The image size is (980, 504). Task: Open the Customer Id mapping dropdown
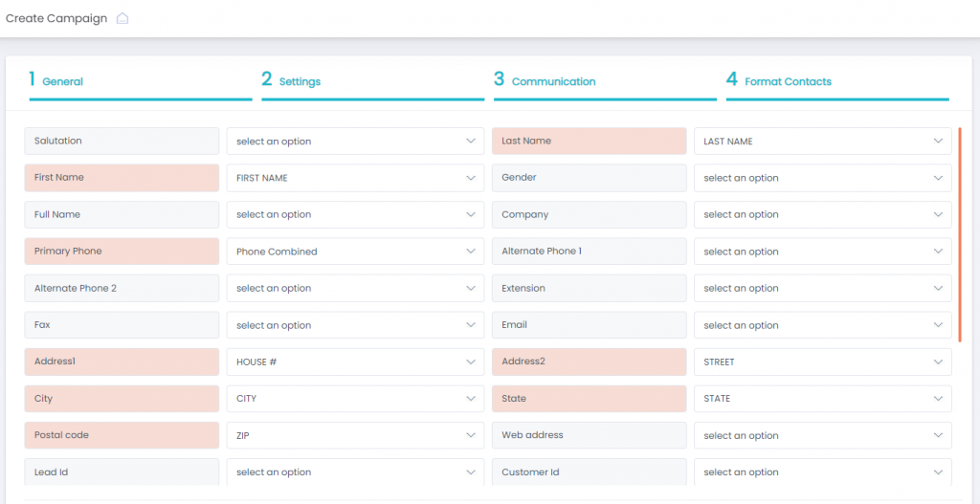[822, 471]
